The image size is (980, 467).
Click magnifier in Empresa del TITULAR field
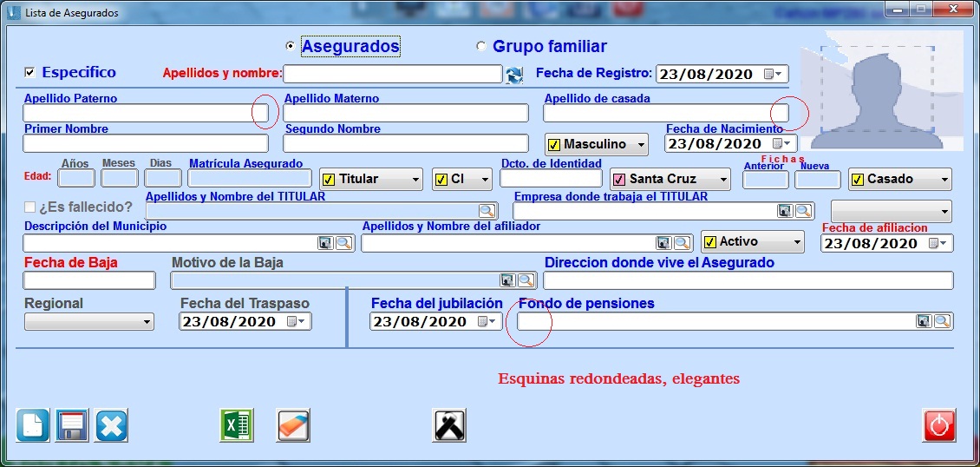(804, 211)
